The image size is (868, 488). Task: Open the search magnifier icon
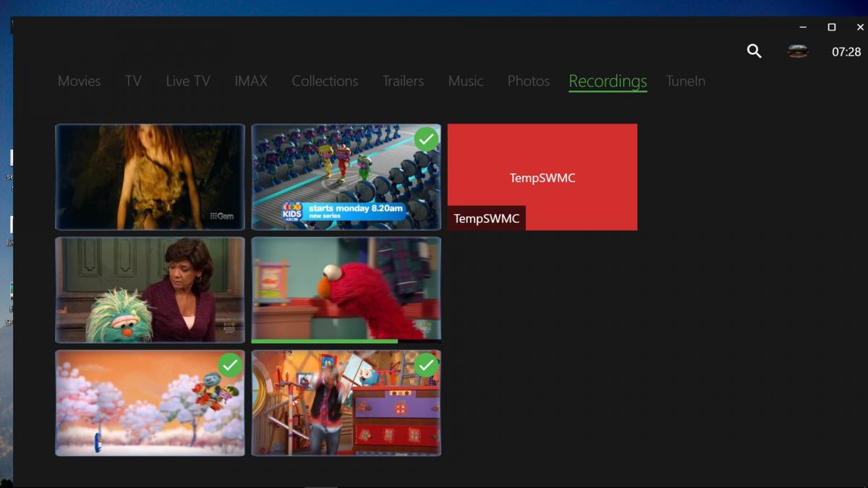tap(754, 51)
